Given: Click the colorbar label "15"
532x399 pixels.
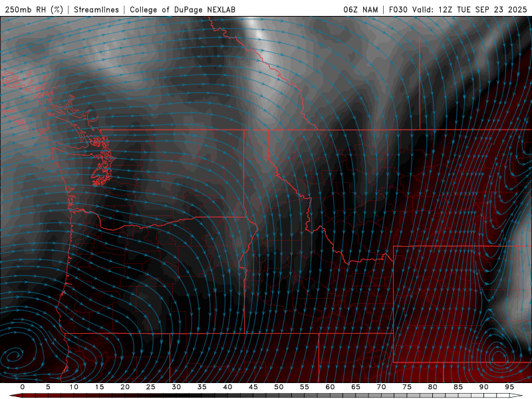Looking at the screenshot, I should tap(99, 387).
